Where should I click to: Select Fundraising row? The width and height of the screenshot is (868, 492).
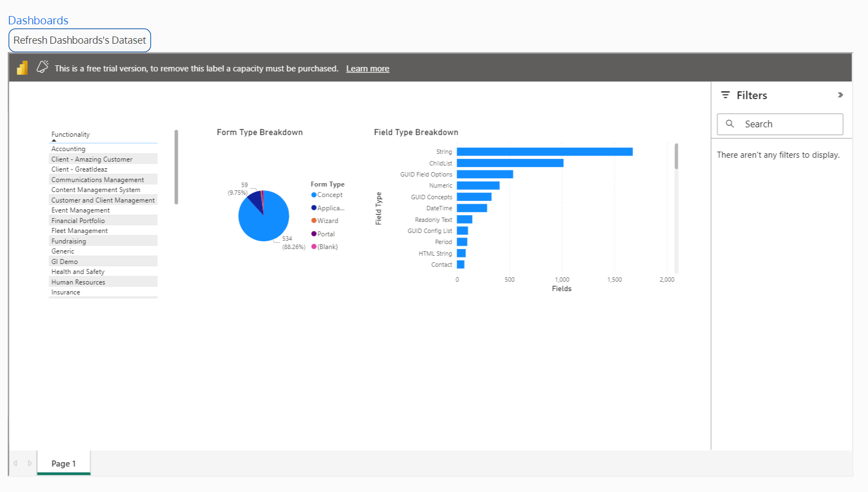[x=103, y=241]
